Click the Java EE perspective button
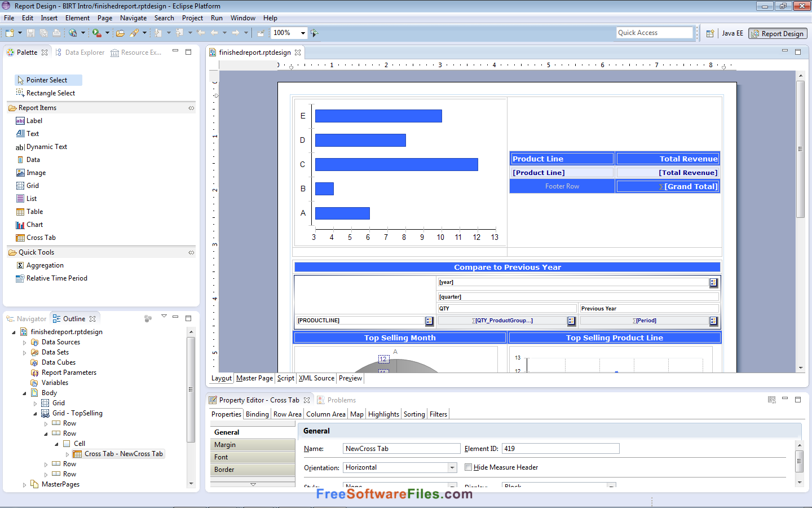Screen dimensions: 812x508 click(732, 33)
